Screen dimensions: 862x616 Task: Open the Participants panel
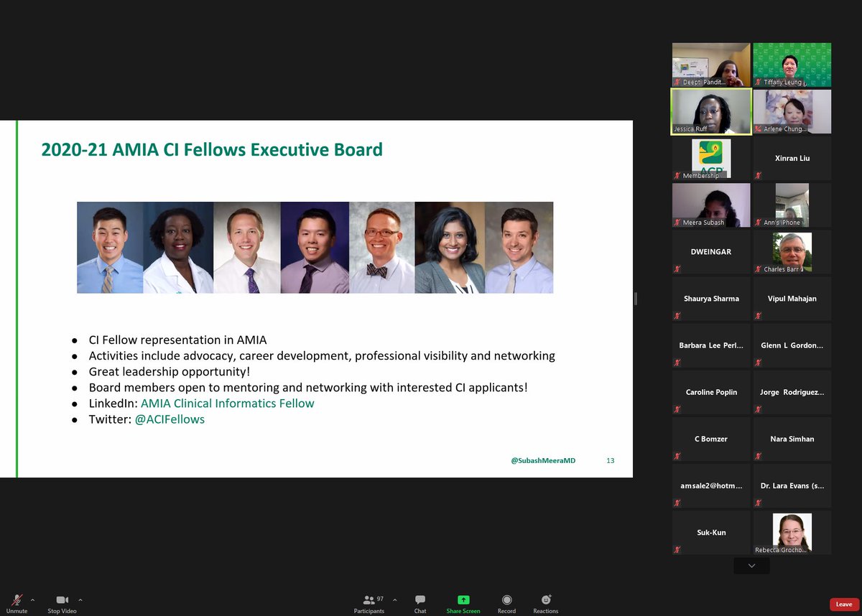point(369,602)
